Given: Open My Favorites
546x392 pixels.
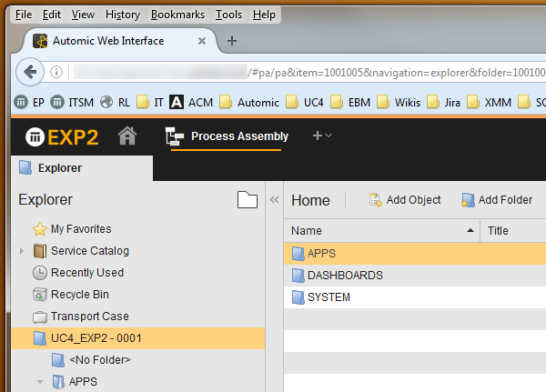Looking at the screenshot, I should [x=72, y=229].
